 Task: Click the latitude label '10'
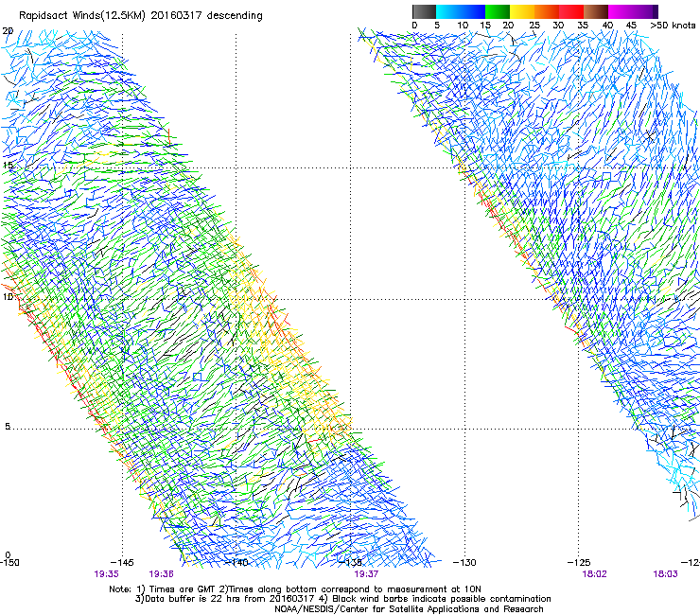pyautogui.click(x=8, y=297)
